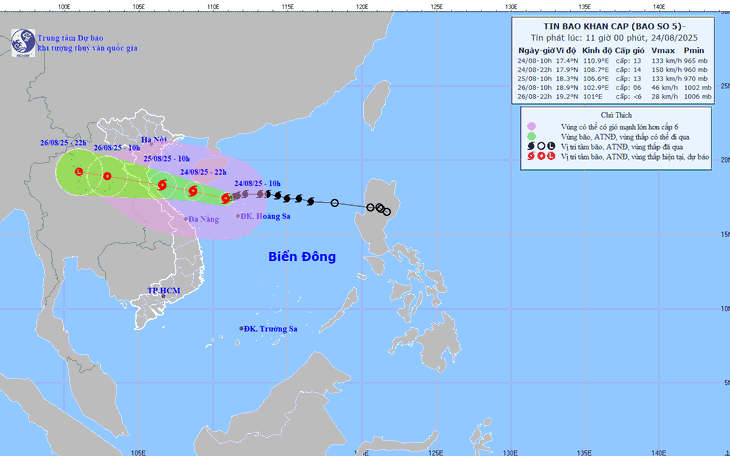Click the red L low-pressure marker on the map
730x456 pixels.
(79, 172)
